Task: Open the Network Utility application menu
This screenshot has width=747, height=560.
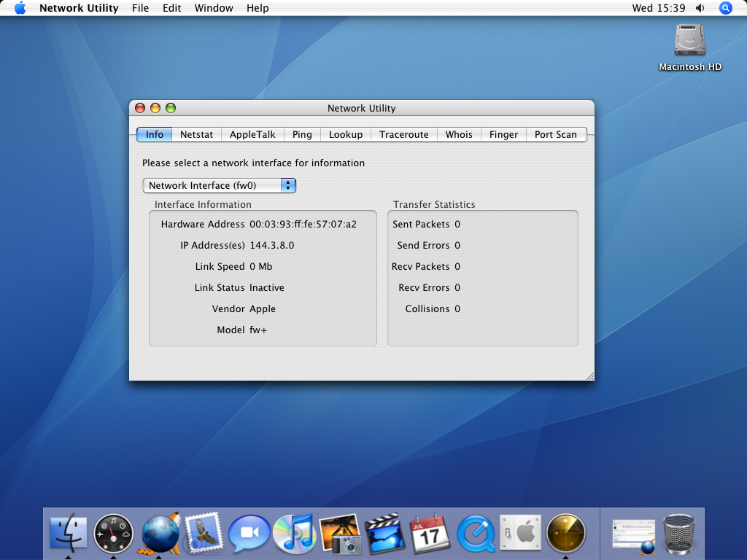Action: [x=79, y=8]
